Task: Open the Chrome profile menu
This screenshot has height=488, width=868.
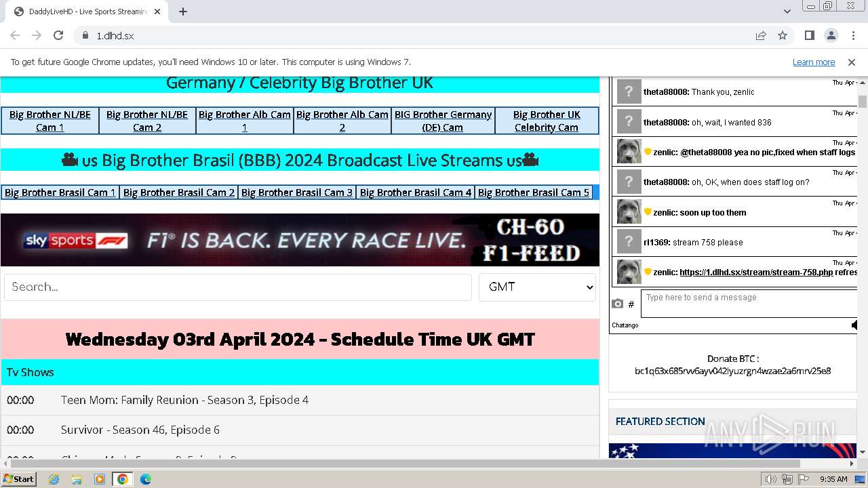Action: coord(831,35)
